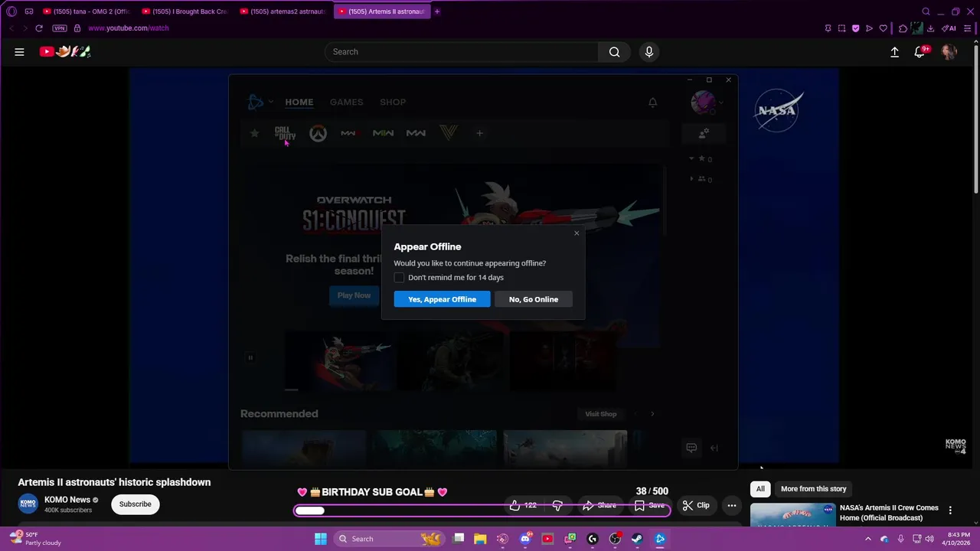Open YouTube hamburger guide menu
The height and width of the screenshot is (551, 980).
19,52
